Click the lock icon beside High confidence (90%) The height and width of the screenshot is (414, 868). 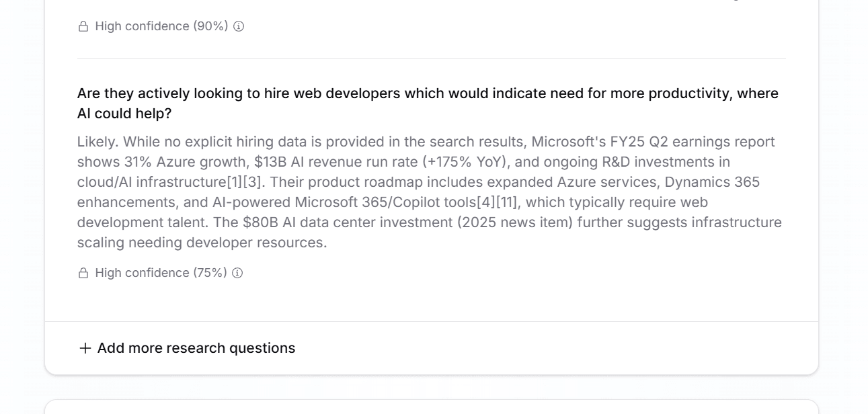[x=83, y=26]
